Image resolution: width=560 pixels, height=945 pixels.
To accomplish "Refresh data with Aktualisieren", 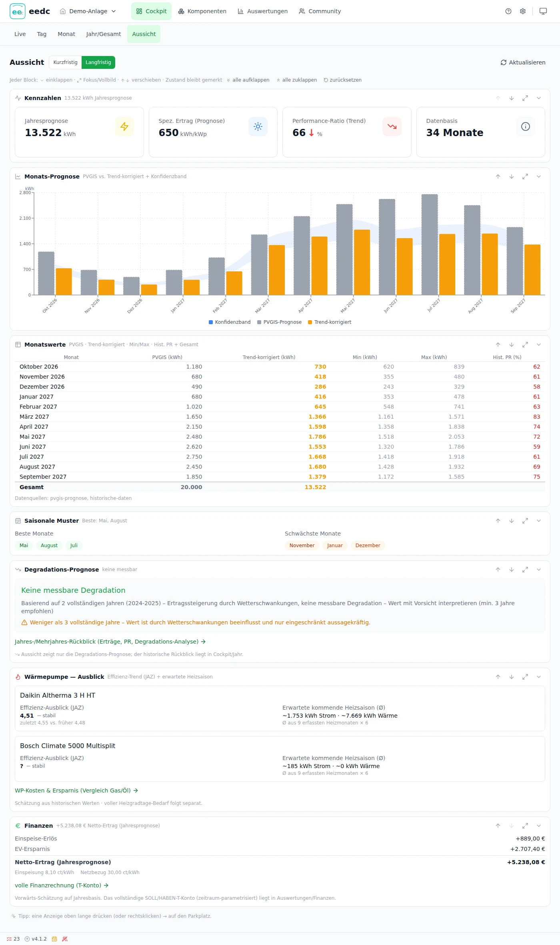I will pyautogui.click(x=523, y=62).
